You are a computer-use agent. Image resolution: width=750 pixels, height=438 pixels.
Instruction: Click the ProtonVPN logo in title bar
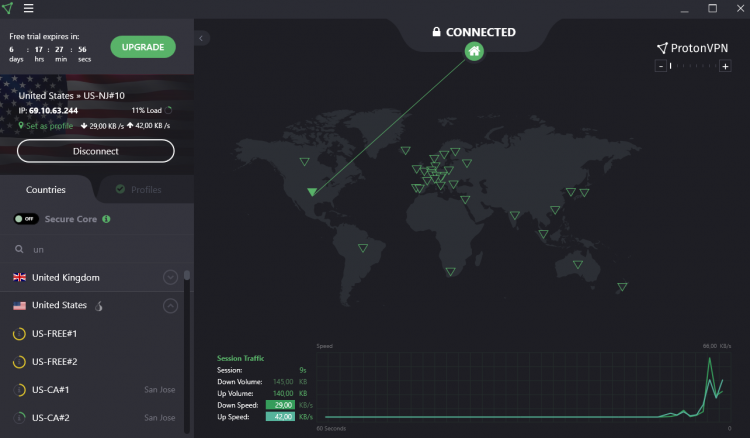(x=8, y=8)
